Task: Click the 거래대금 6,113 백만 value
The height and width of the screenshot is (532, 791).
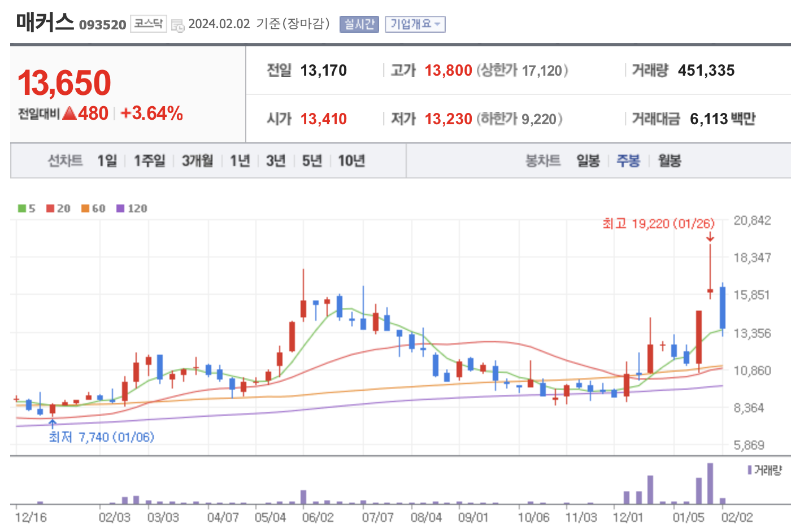Action: click(x=723, y=119)
